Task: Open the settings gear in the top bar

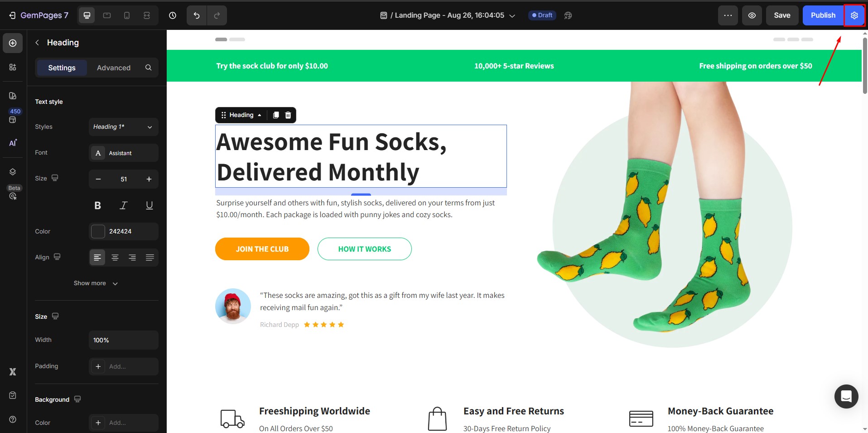Action: pyautogui.click(x=854, y=15)
